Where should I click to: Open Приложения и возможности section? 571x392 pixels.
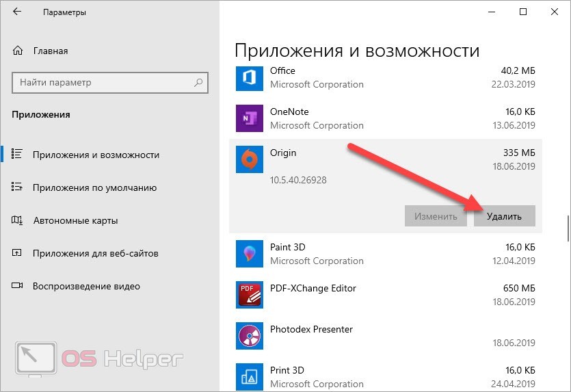[x=96, y=155]
